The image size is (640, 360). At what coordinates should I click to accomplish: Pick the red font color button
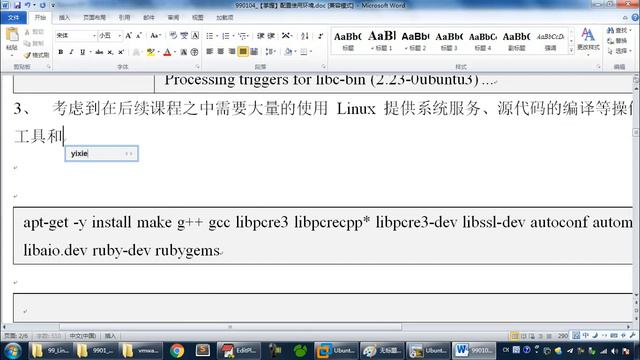click(167, 52)
